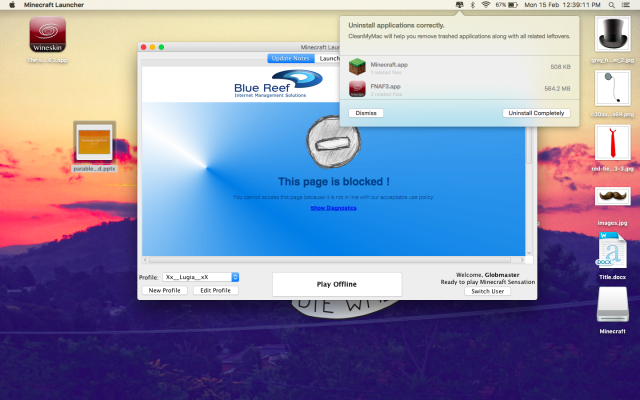Open the Wi-Fi status menu
640x400 pixels.
pyautogui.click(x=486, y=5)
